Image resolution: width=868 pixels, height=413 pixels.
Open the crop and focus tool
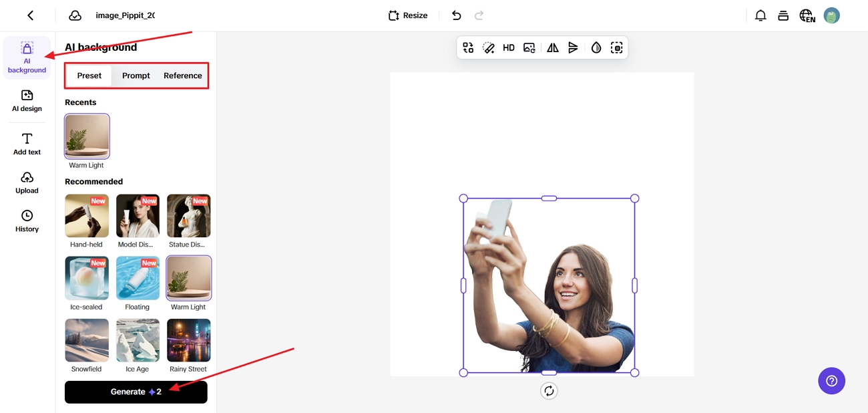click(x=616, y=47)
